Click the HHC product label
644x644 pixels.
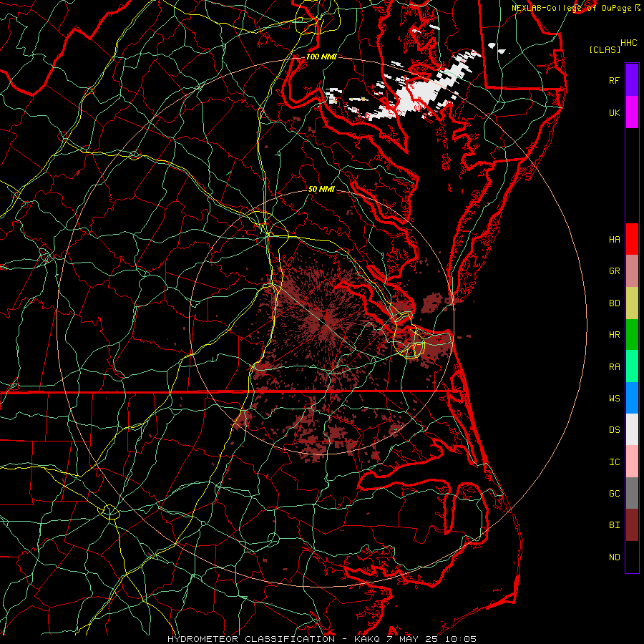629,43
